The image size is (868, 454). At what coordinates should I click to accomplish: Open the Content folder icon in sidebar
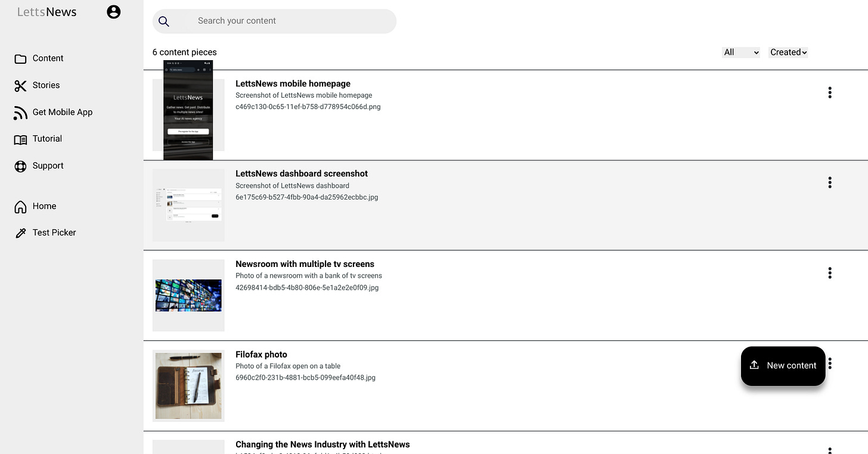pos(21,58)
